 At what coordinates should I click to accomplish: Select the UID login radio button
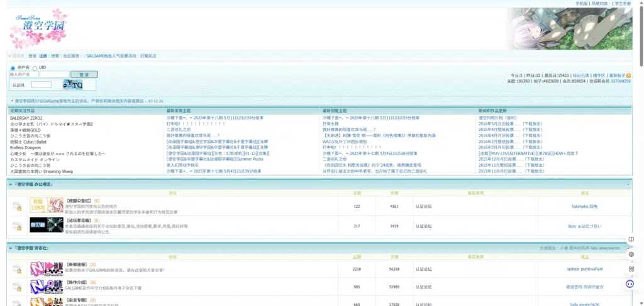35,67
